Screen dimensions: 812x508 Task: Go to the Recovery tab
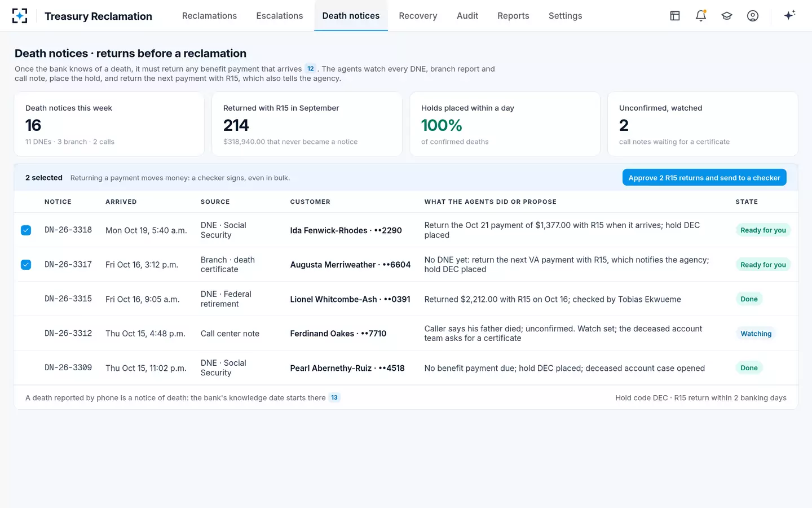pos(418,16)
